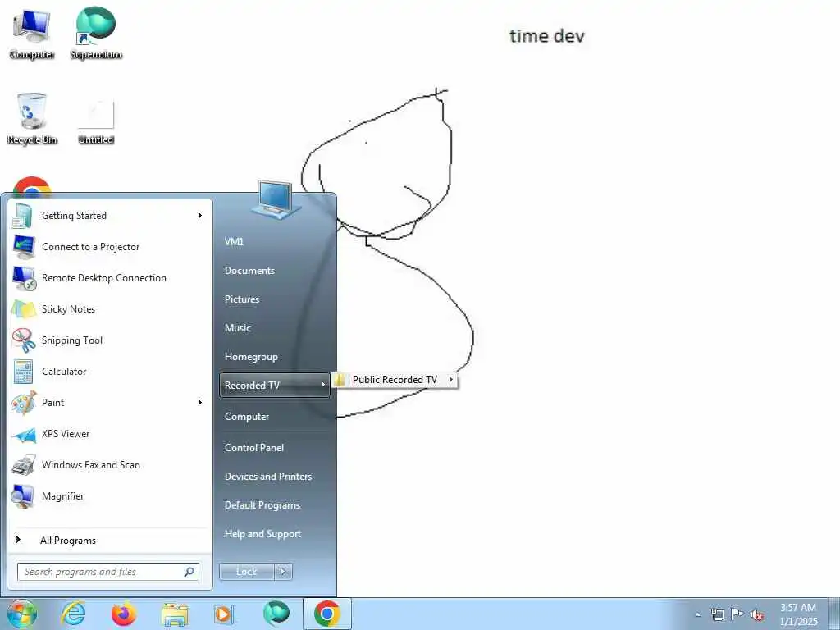Open Documents from Start menu
Viewport: 840px width, 630px height.
[249, 271]
